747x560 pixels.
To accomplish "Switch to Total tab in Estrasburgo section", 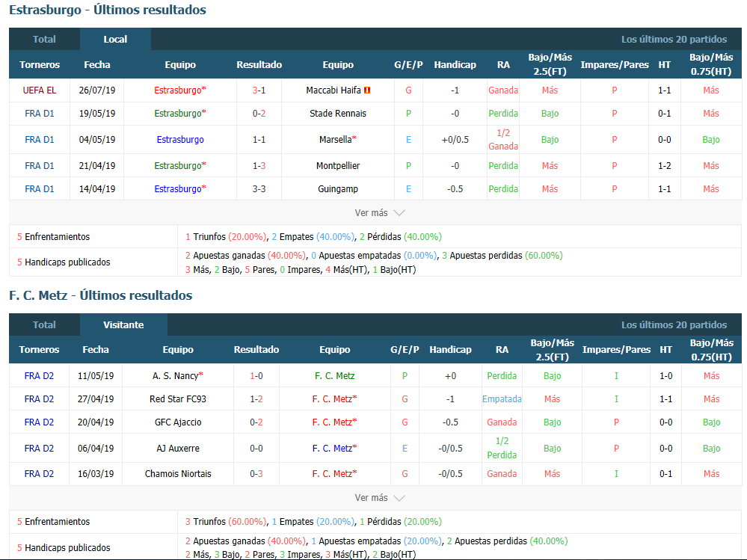I will pos(44,39).
